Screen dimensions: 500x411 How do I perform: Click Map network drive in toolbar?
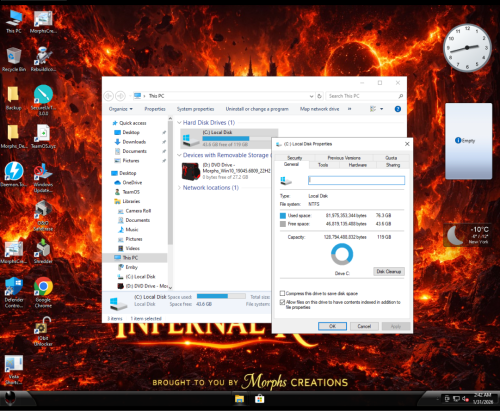(x=319, y=109)
